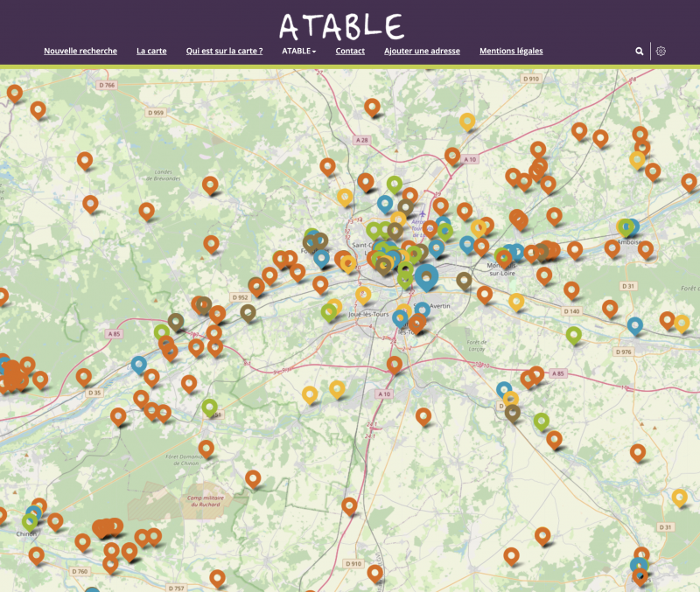
Task: Select the yellow marker near top center-right of map
Action: 467,121
